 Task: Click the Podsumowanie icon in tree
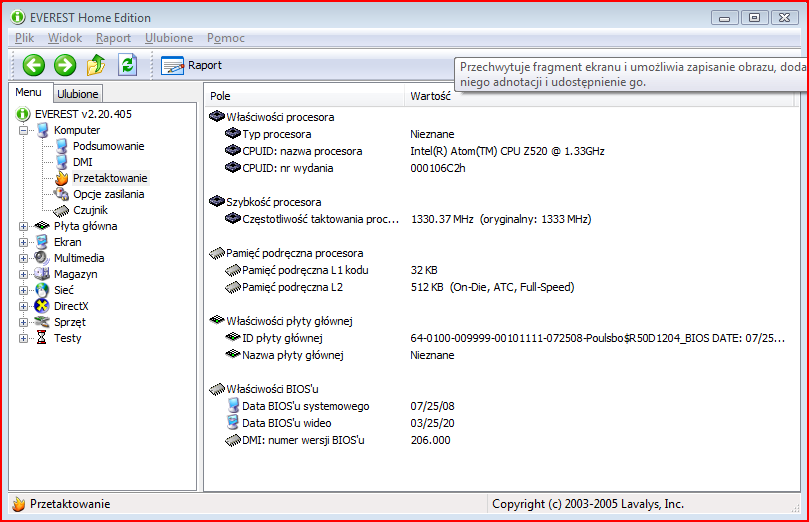pyautogui.click(x=61, y=146)
